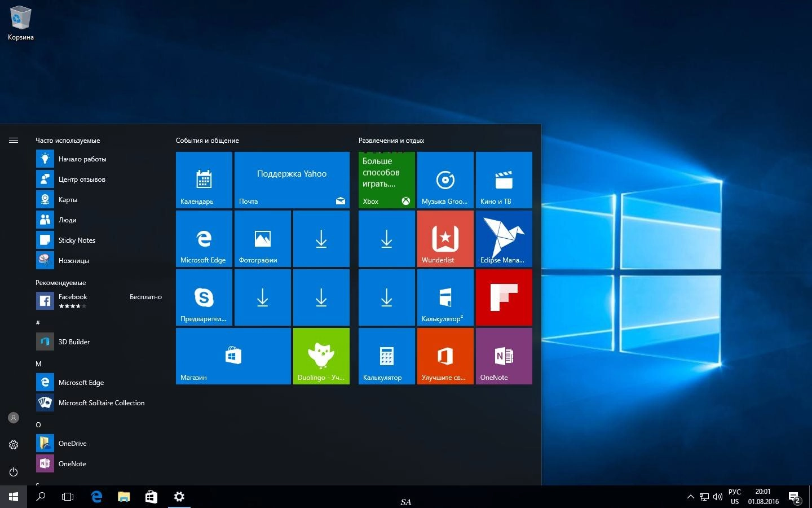
Task: Open the Skype Предварител... tile
Action: [x=204, y=297]
